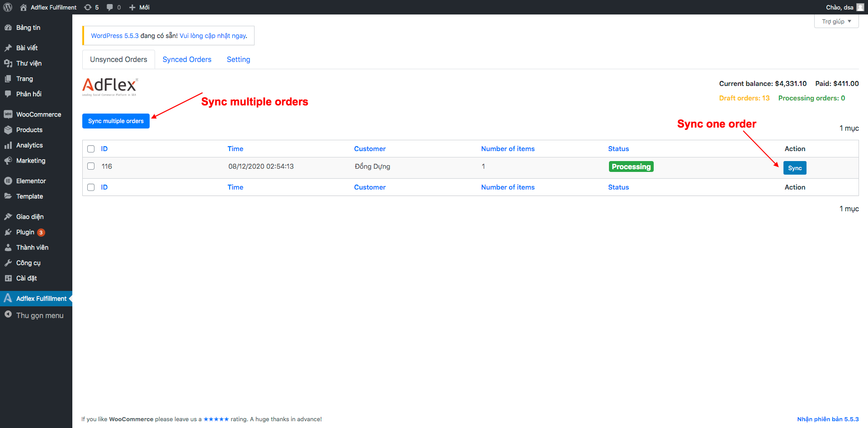The height and width of the screenshot is (428, 868).
Task: Select the timestamp 08/12/2020 02:54:13
Action: coord(261,166)
